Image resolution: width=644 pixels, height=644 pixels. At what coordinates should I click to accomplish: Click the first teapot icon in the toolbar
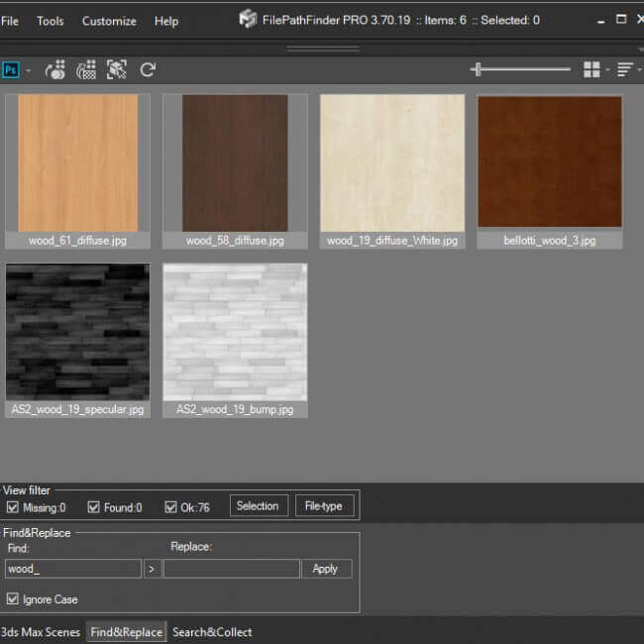pyautogui.click(x=56, y=69)
